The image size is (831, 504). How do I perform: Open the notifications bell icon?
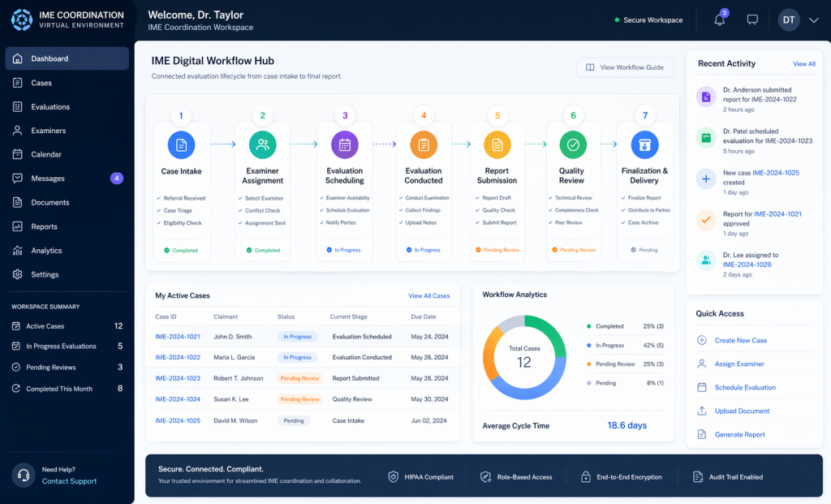tap(719, 20)
